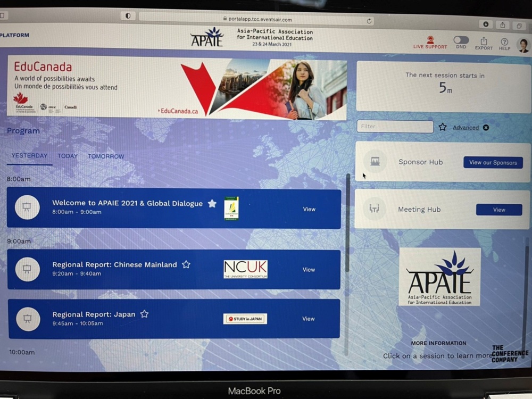532x399 pixels.
Task: Click the 10:00am time label
Action: tap(22, 352)
